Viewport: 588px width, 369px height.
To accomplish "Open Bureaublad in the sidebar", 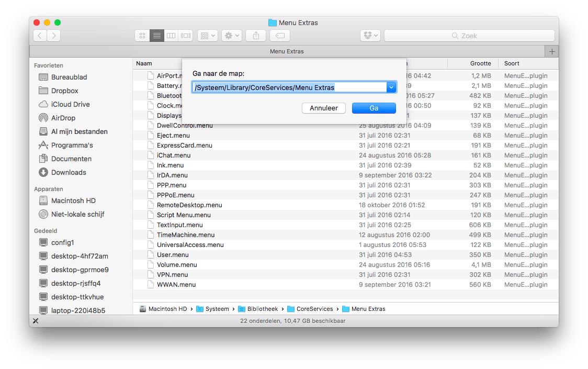I will pos(69,77).
